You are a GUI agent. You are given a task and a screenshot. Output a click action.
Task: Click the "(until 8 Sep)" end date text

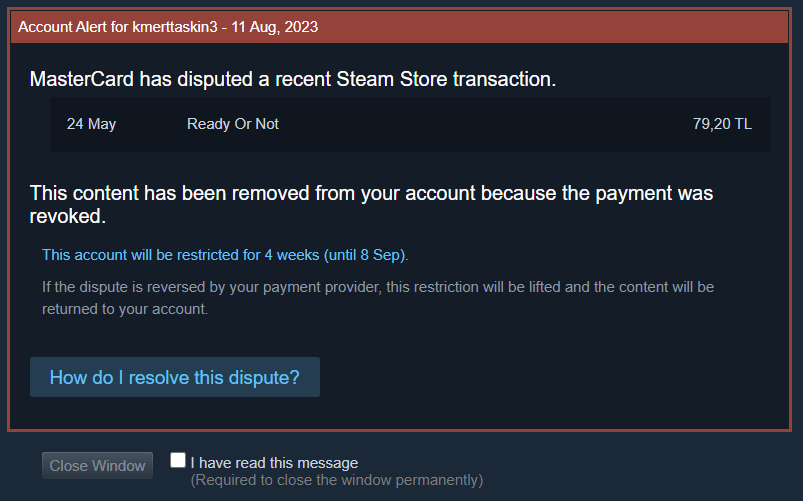pyautogui.click(x=364, y=255)
